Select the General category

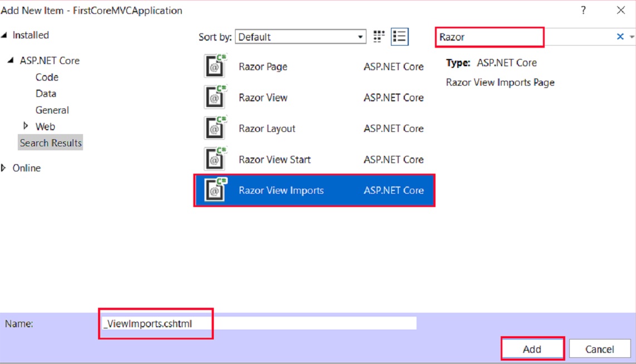click(52, 110)
